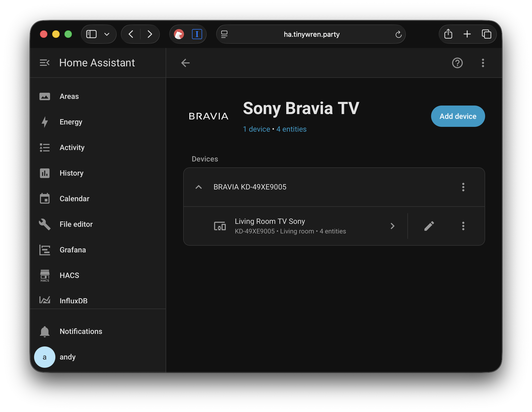Open the HACS store

[x=69, y=275]
